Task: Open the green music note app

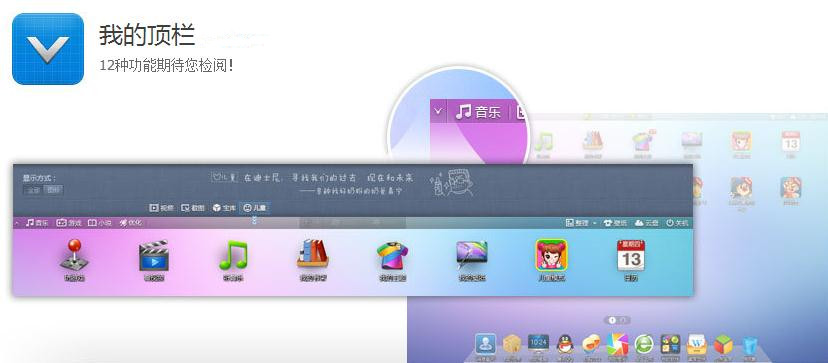Action: pyautogui.click(x=233, y=255)
